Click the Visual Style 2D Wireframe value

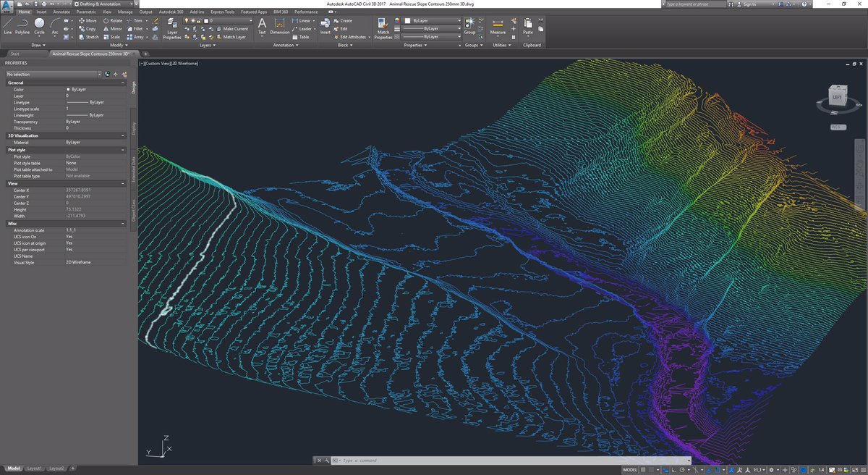click(95, 262)
